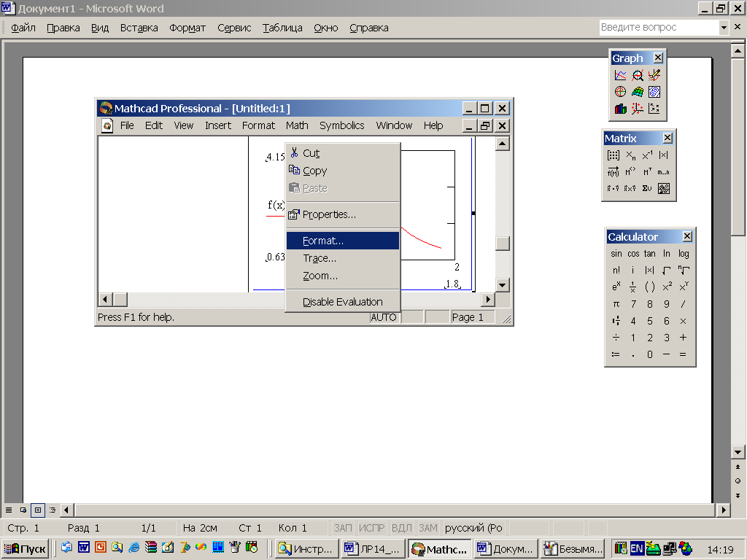Screen dimensions: 747x560
Task: Click Mathcad horizontal scrollbar right arrow
Action: [x=487, y=300]
